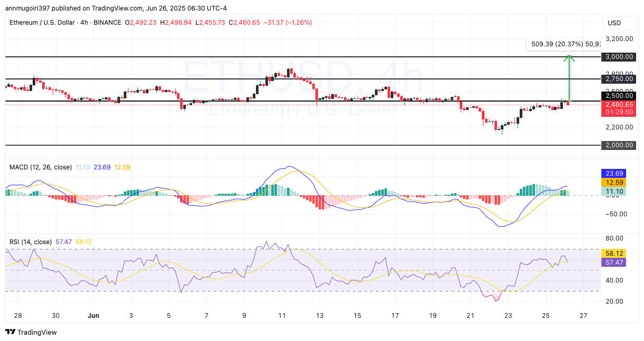This screenshot has height=341, width=644.
Task: Click the MACD value tag 23.69
Action: 613,173
